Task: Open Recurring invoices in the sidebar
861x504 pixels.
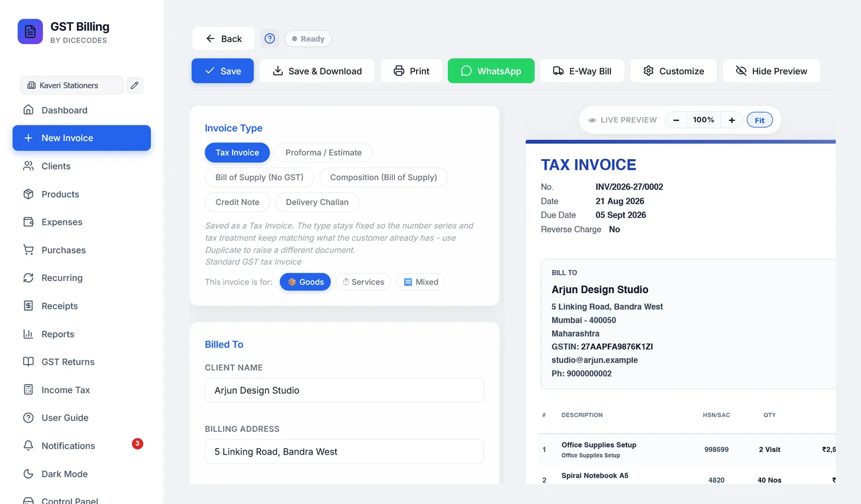Action: pyautogui.click(x=82, y=278)
